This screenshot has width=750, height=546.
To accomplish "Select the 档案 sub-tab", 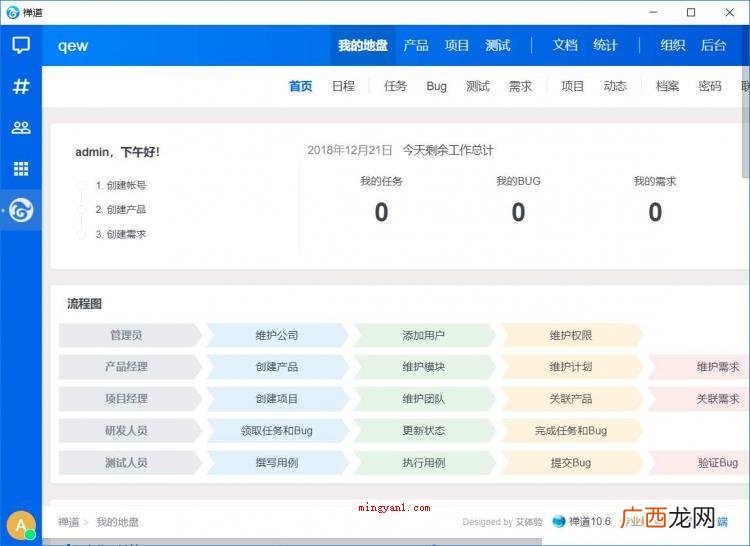I will 667,87.
